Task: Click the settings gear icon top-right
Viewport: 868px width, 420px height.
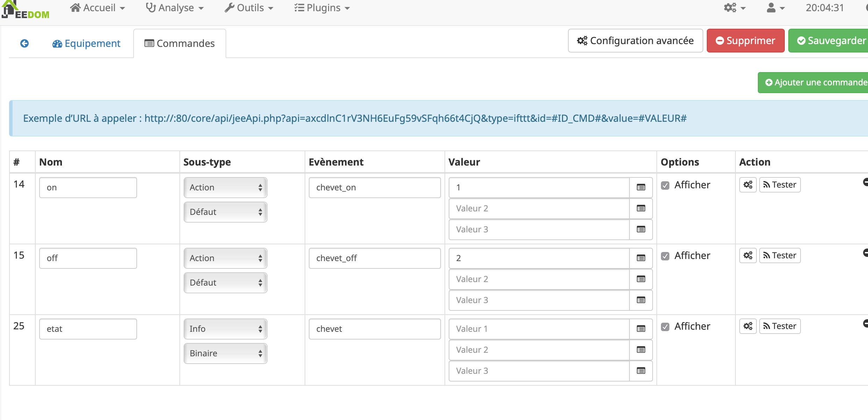Action: [x=729, y=8]
